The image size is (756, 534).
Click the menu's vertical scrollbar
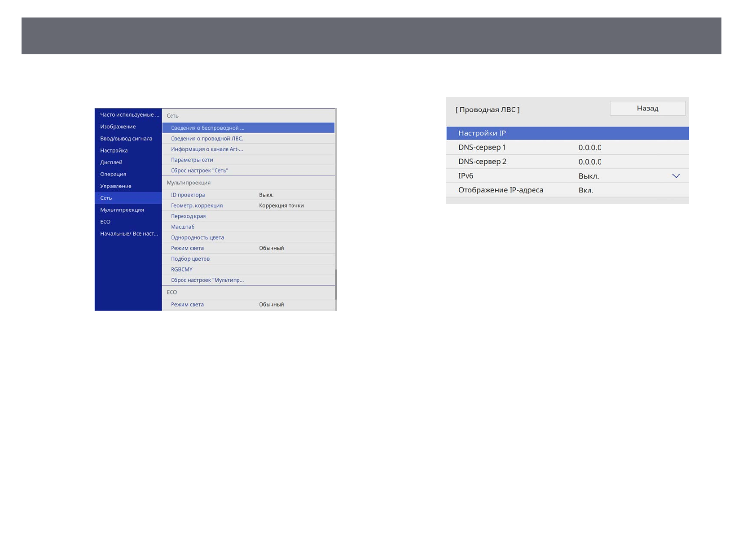click(336, 284)
